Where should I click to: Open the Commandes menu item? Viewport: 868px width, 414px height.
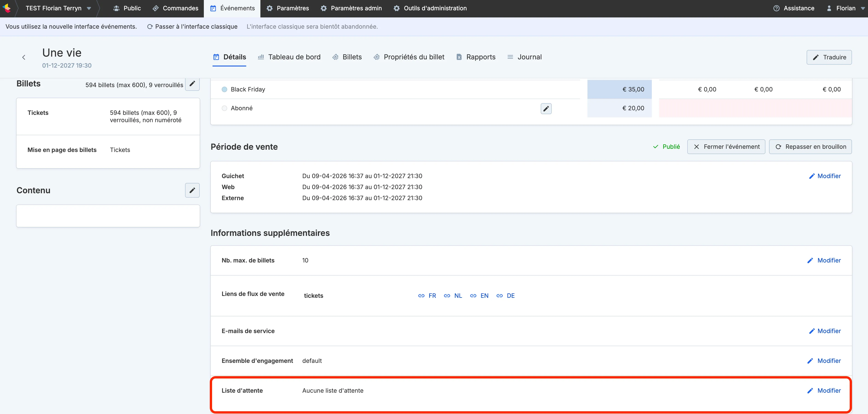point(176,8)
